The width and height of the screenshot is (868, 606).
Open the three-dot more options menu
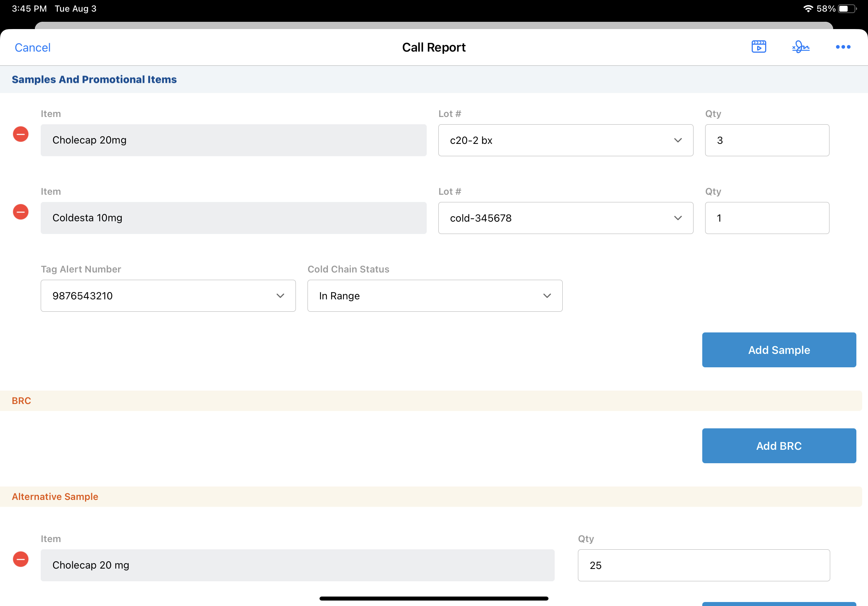pos(843,47)
